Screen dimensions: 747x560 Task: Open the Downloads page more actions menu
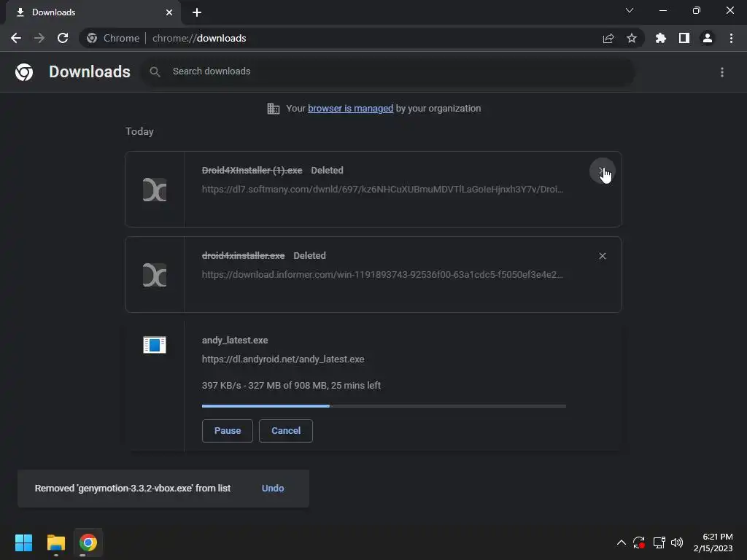[x=722, y=72]
